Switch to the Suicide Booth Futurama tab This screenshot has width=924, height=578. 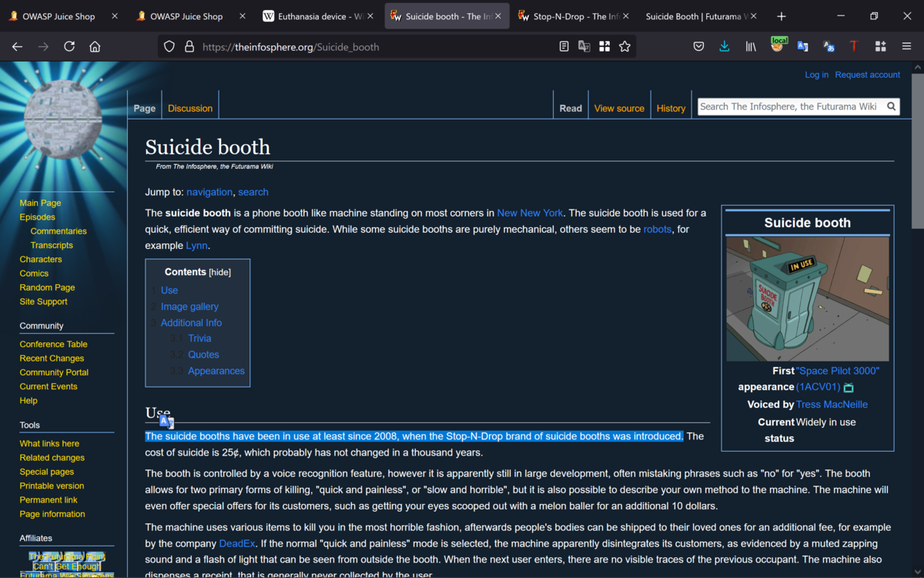click(699, 16)
